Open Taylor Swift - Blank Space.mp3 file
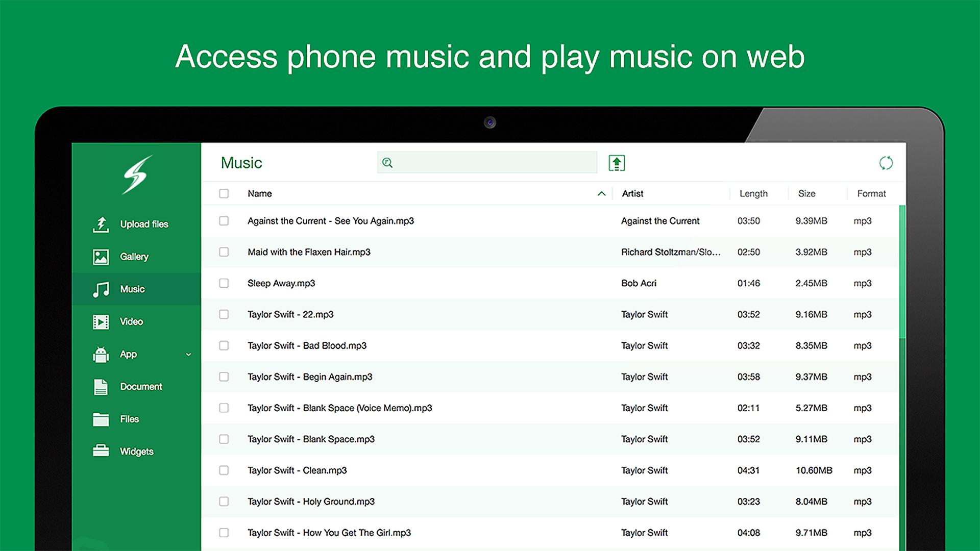 [x=311, y=439]
